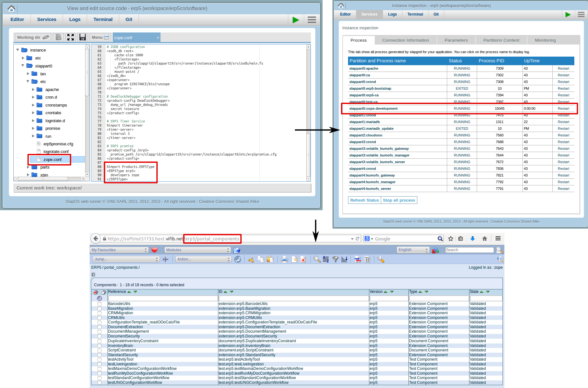The height and width of the screenshot is (388, 588).
Task: Tick the checkbox for CRMUtils row
Action: 99,318
